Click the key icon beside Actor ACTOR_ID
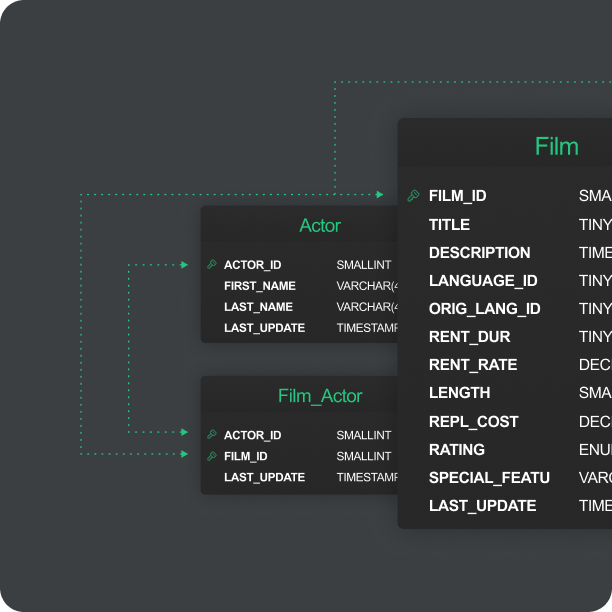This screenshot has height=612, width=612. coord(212,265)
